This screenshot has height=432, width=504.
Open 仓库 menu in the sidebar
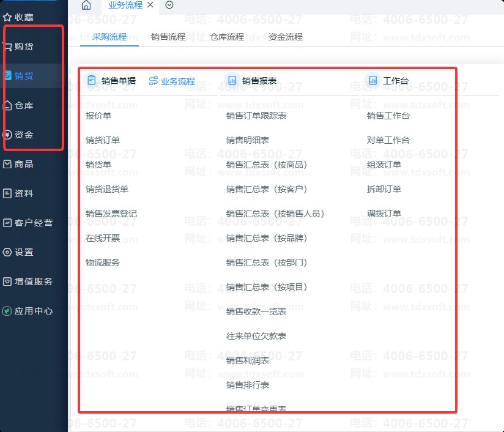24,105
